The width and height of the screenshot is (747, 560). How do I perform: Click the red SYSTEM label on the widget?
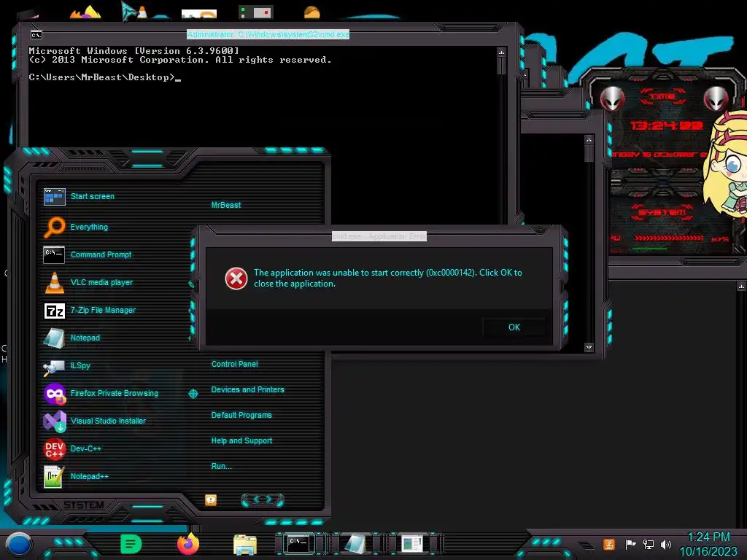pos(662,212)
